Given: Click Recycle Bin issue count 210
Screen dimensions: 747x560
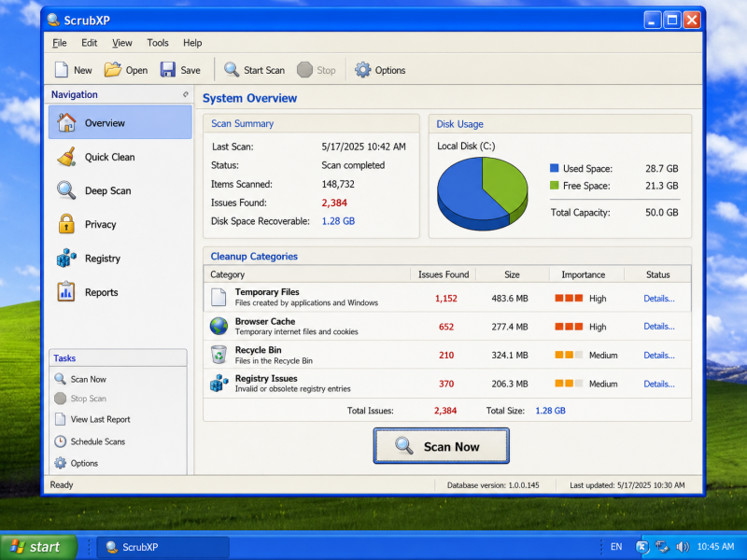Looking at the screenshot, I should point(446,356).
